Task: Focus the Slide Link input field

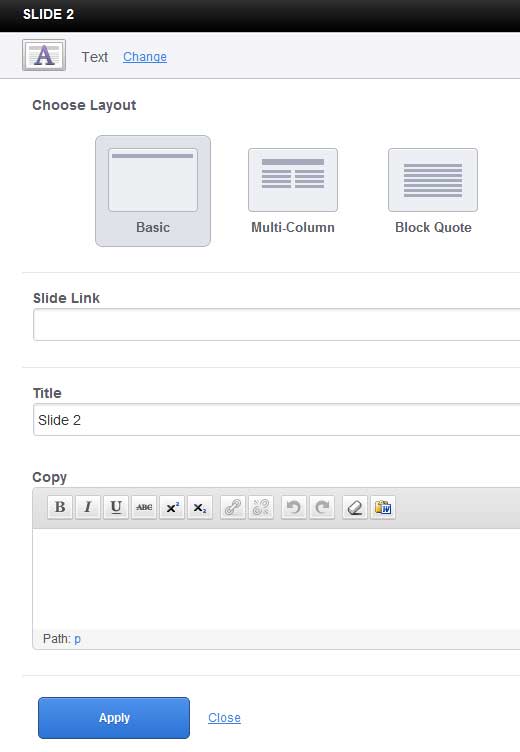Action: pos(276,325)
